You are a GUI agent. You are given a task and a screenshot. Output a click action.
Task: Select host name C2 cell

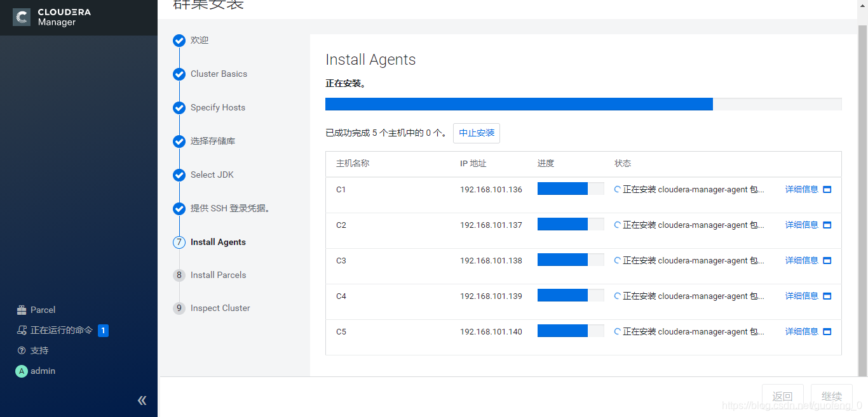[x=341, y=225]
